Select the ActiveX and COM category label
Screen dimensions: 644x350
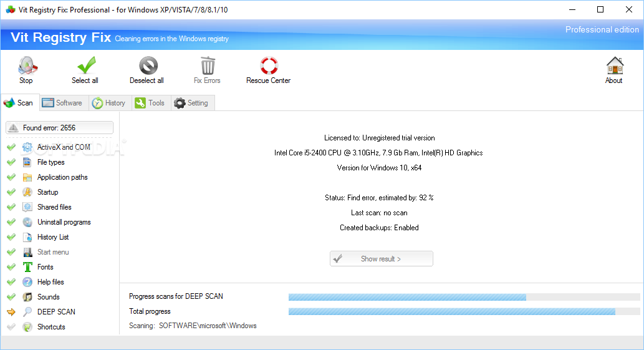pos(64,147)
